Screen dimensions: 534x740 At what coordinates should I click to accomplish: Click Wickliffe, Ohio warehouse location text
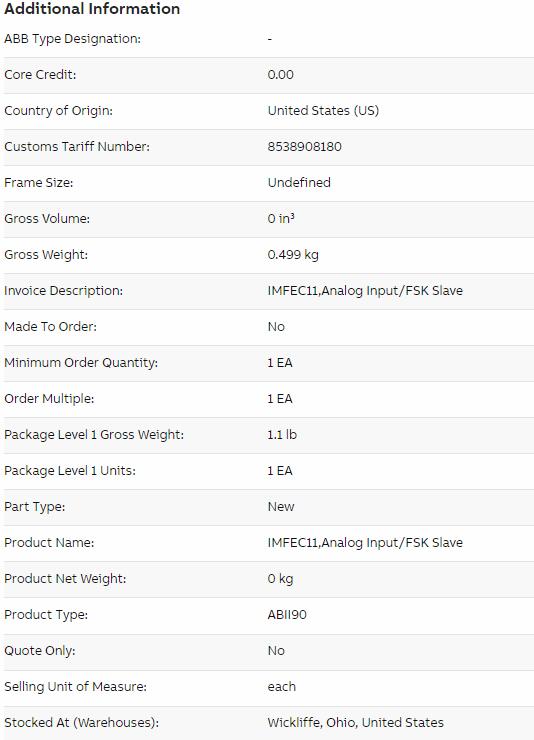(x=356, y=723)
